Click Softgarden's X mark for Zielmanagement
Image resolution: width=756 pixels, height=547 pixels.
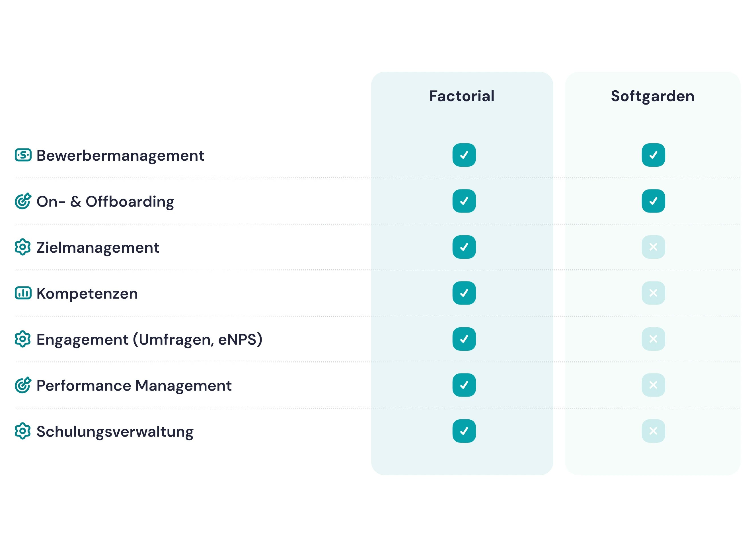click(653, 247)
